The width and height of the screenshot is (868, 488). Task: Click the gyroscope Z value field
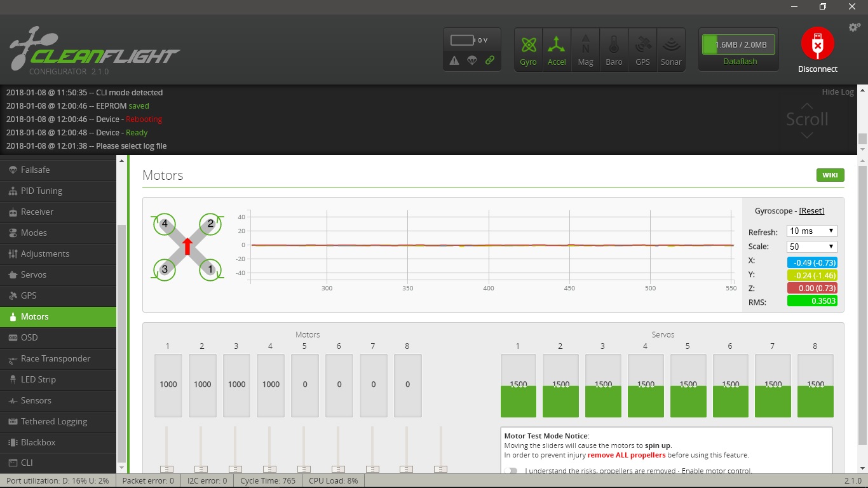tap(812, 288)
